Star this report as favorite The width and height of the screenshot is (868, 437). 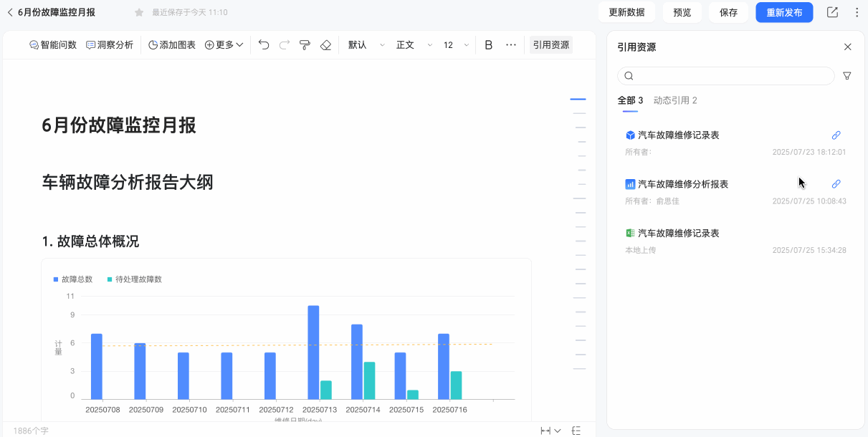(x=139, y=12)
